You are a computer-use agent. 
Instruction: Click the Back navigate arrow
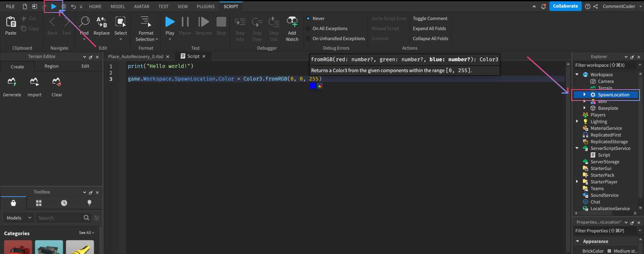tap(52, 22)
